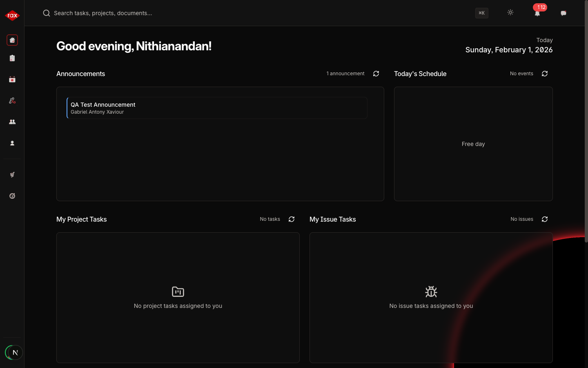Click the search tasks input field
This screenshot has width=588, height=368.
pos(163,13)
